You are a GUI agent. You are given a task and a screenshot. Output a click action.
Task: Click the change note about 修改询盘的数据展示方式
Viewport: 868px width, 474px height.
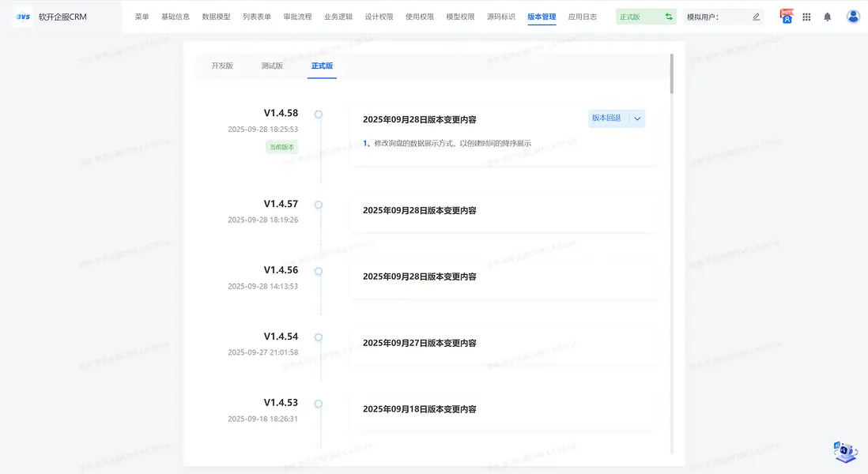coord(447,143)
